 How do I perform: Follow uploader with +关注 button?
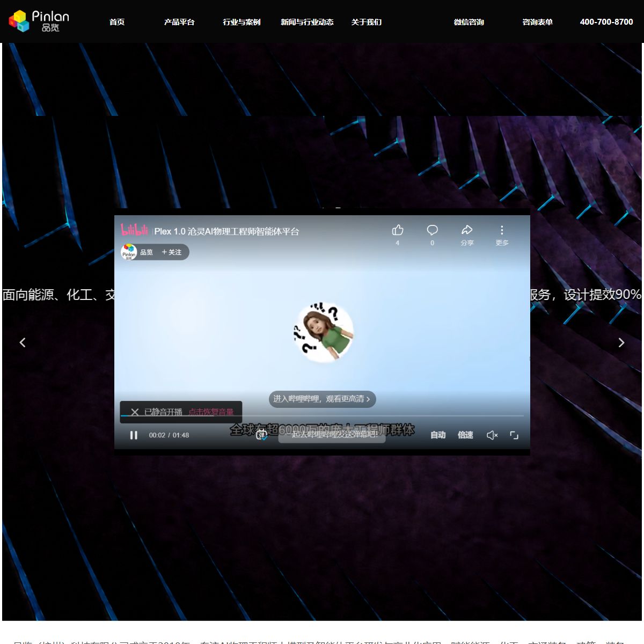click(x=172, y=252)
